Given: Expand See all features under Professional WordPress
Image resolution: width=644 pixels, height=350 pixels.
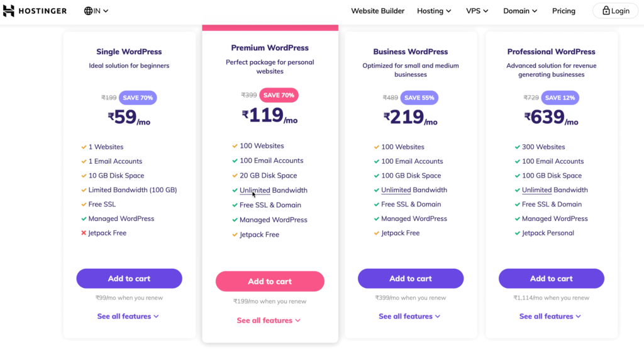Looking at the screenshot, I should 550,316.
